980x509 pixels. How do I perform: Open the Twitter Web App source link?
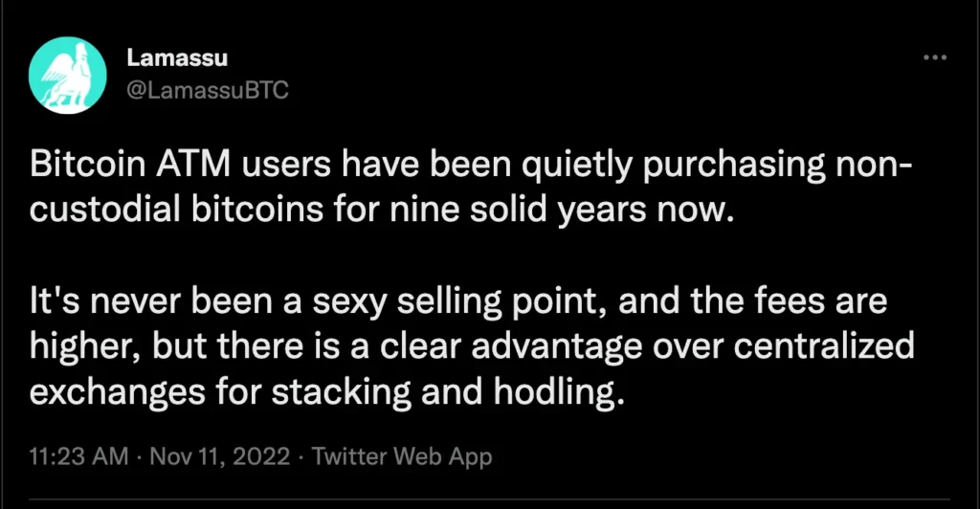402,456
